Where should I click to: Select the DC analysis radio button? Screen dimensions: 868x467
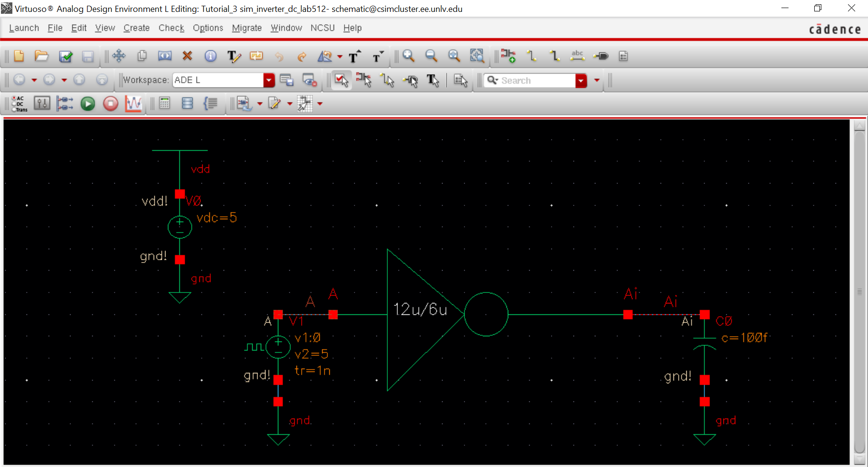(x=14, y=104)
